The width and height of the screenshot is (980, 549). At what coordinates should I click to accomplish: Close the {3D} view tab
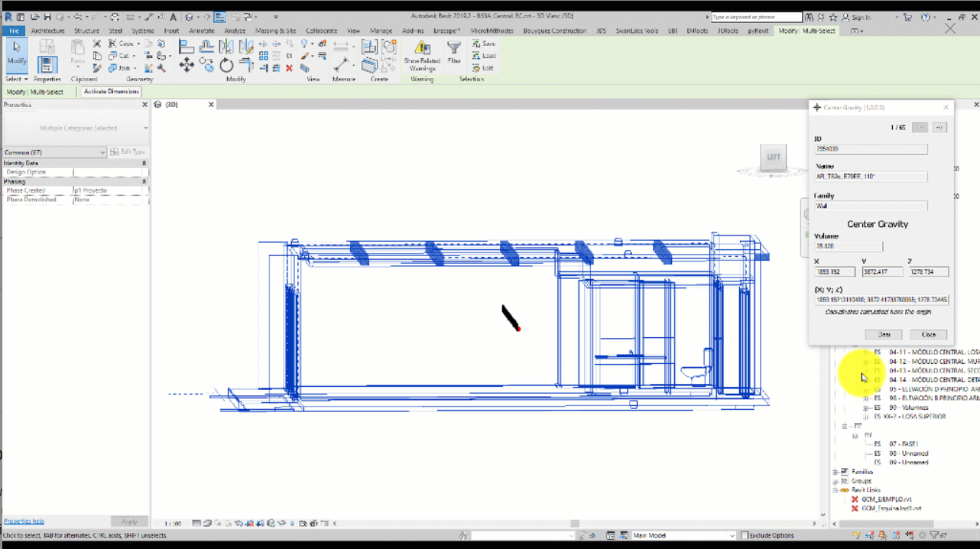coord(212,105)
